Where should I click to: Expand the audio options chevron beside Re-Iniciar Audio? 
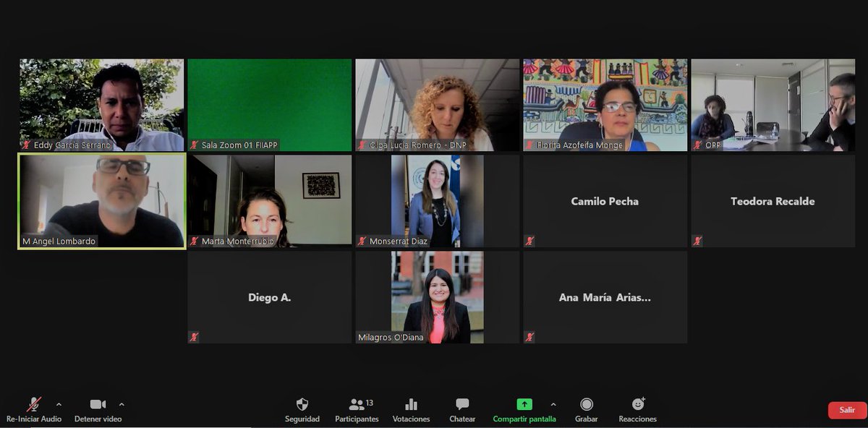[59, 403]
